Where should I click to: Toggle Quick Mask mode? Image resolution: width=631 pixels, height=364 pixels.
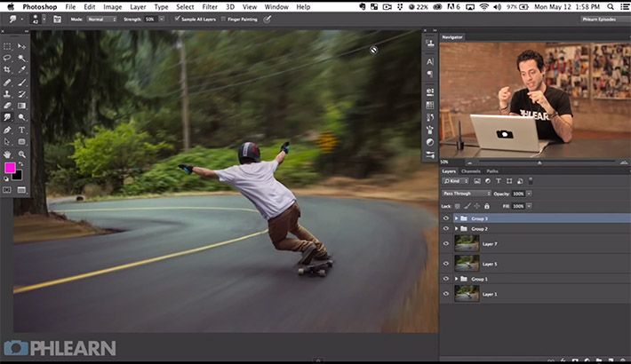pos(7,190)
